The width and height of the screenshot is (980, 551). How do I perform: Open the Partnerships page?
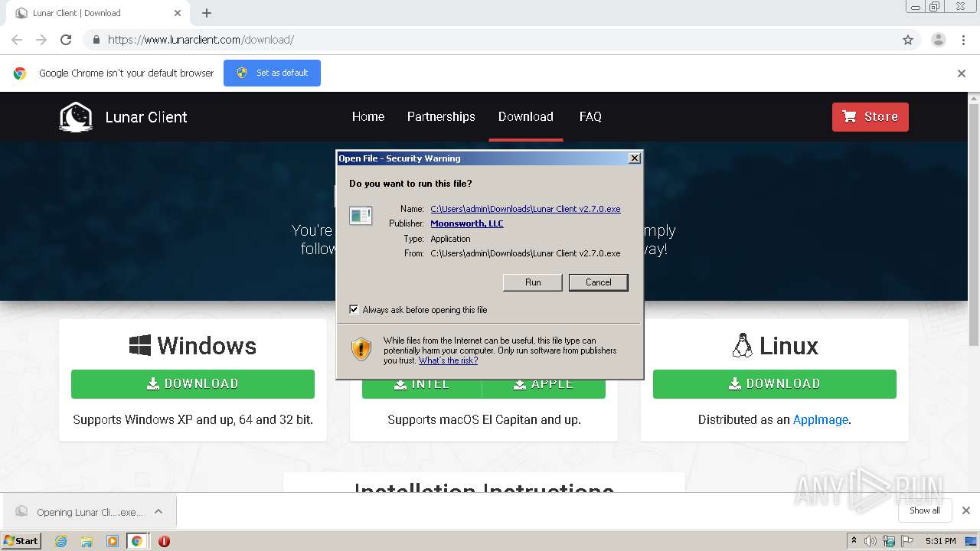coord(441,116)
